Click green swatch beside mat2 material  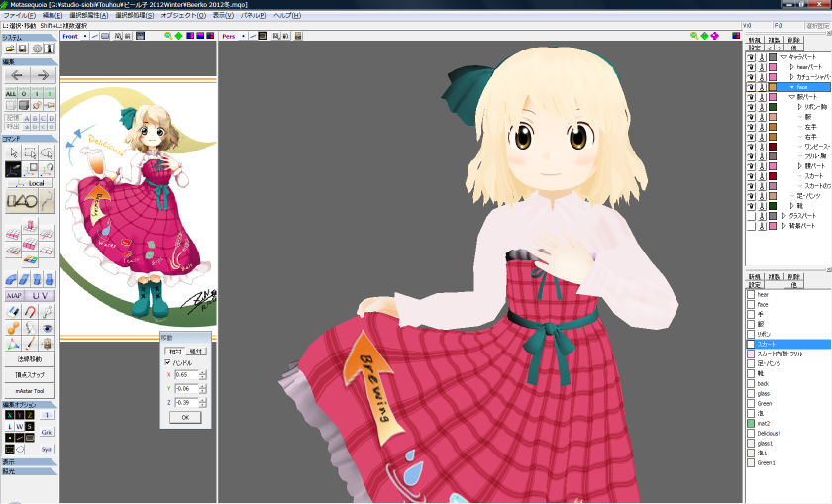point(751,424)
